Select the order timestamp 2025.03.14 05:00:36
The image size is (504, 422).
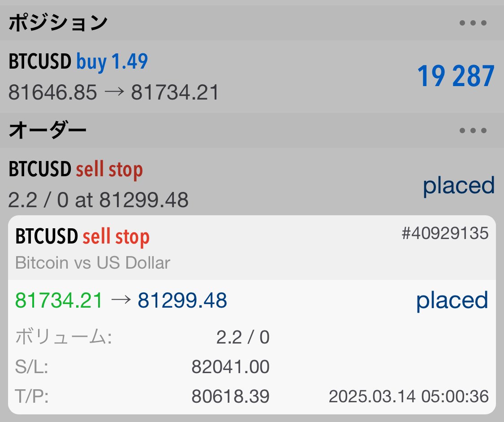pyautogui.click(x=409, y=396)
